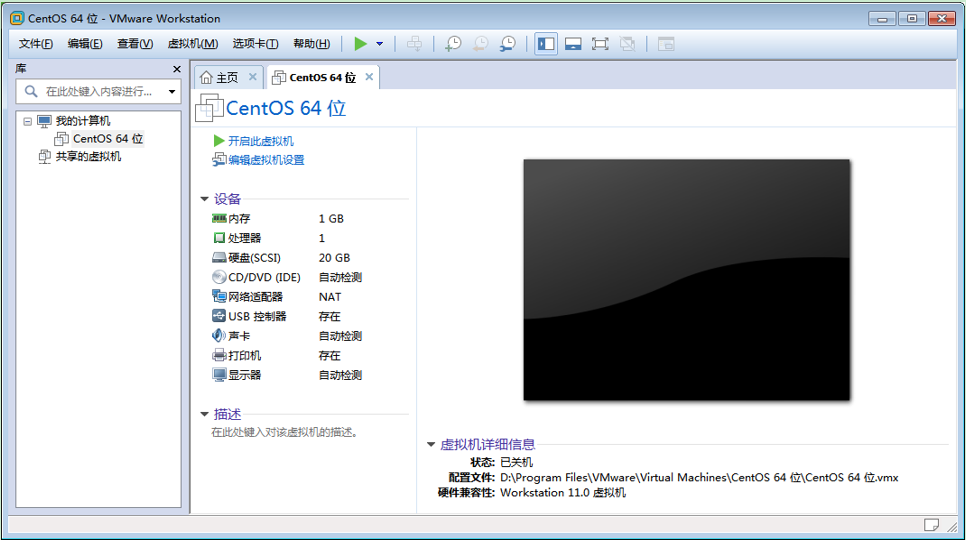This screenshot has width=966, height=540.
Task: Click the message log icon in status bar
Action: click(932, 525)
